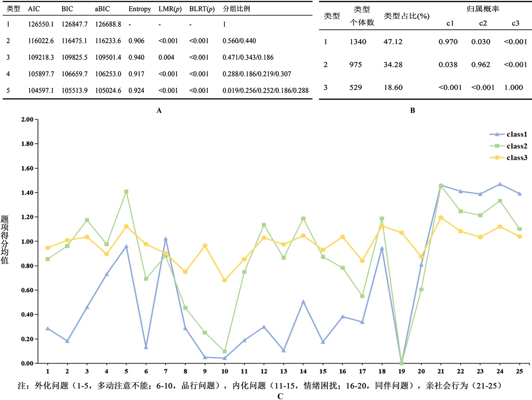Screen dimensions: 532x400
Task: Click the 1340 个体数 cell in table B
Action: 358,42
